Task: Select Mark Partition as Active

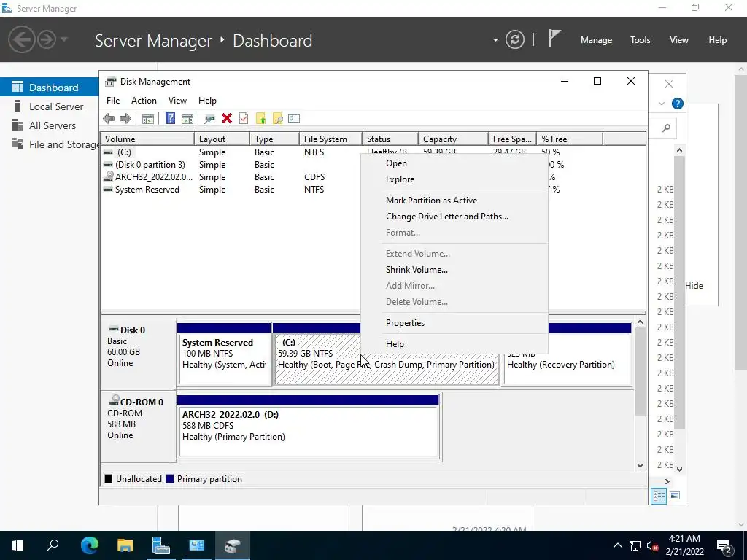Action: [454, 201]
